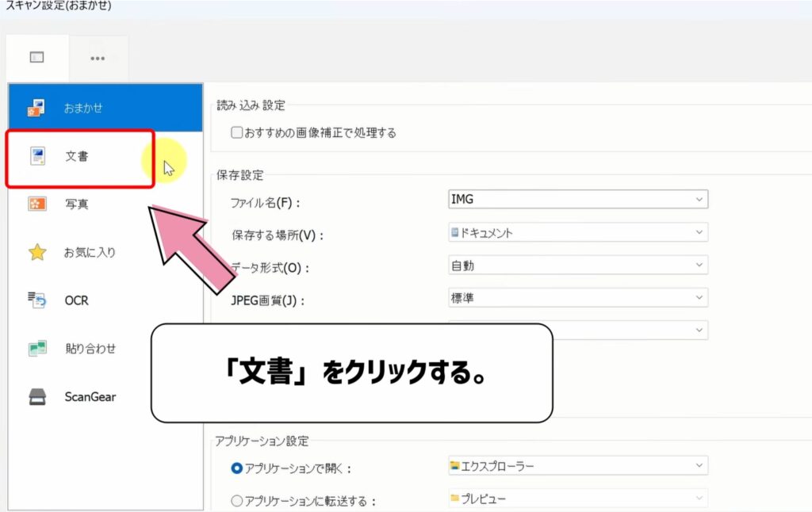Open the データ形式 format dropdown
Screen dimensions: 812x512
[x=699, y=265]
